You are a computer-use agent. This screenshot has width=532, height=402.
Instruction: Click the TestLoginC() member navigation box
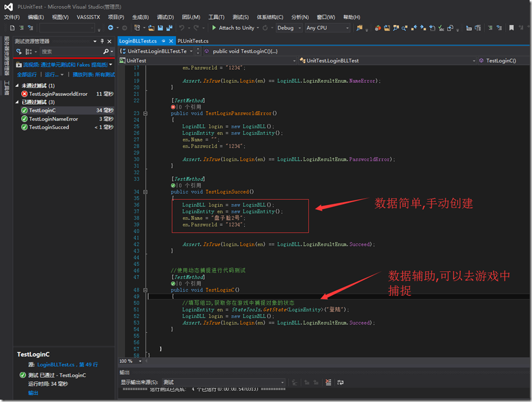click(x=503, y=61)
